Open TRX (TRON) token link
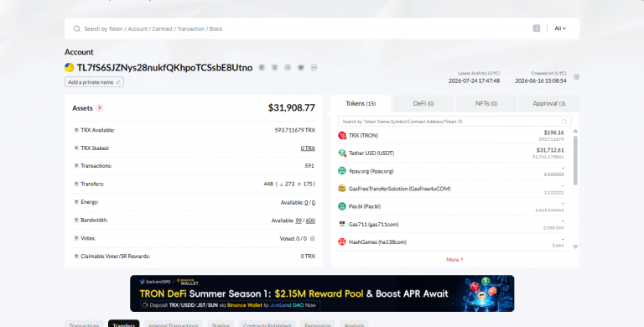 pos(363,136)
